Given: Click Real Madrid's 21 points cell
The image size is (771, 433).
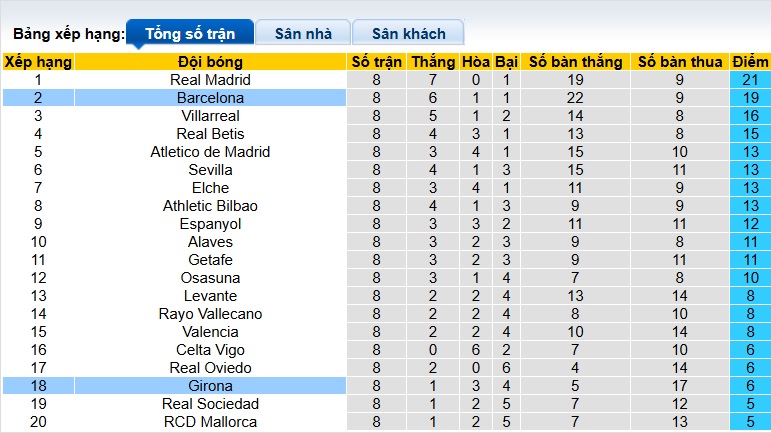Looking at the screenshot, I should (750, 80).
